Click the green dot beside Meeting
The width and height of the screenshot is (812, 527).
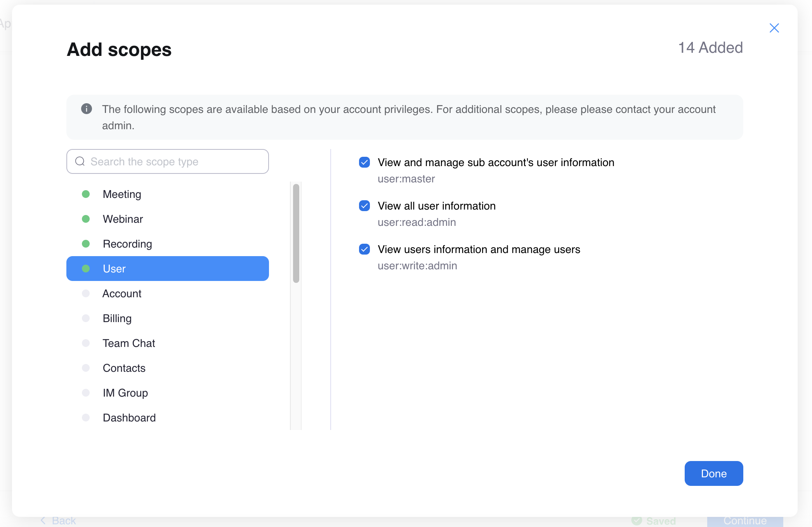(86, 194)
